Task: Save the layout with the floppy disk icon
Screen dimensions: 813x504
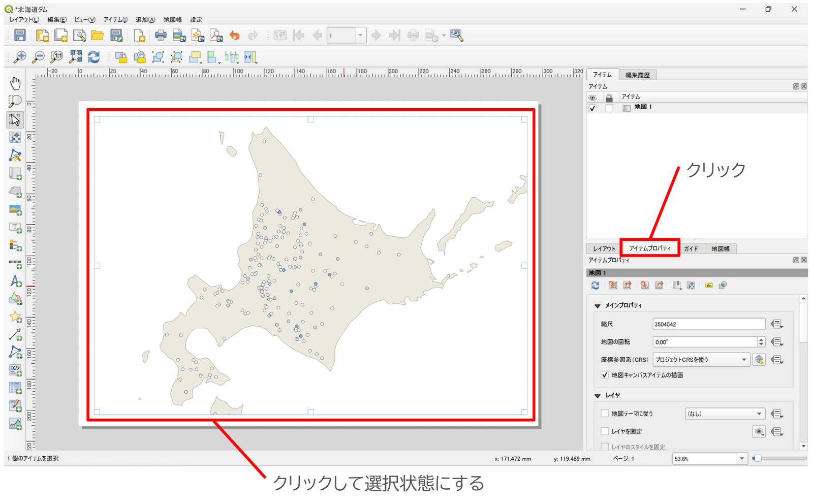Action: 20,35
